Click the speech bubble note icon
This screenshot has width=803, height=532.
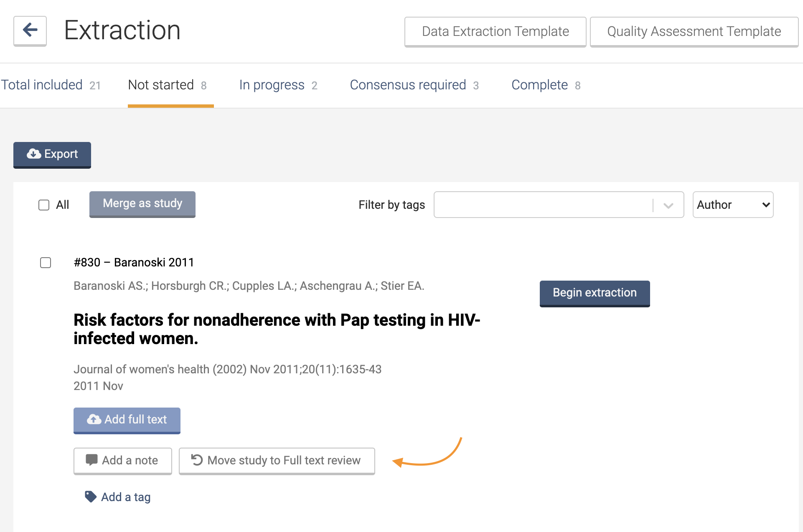click(91, 460)
